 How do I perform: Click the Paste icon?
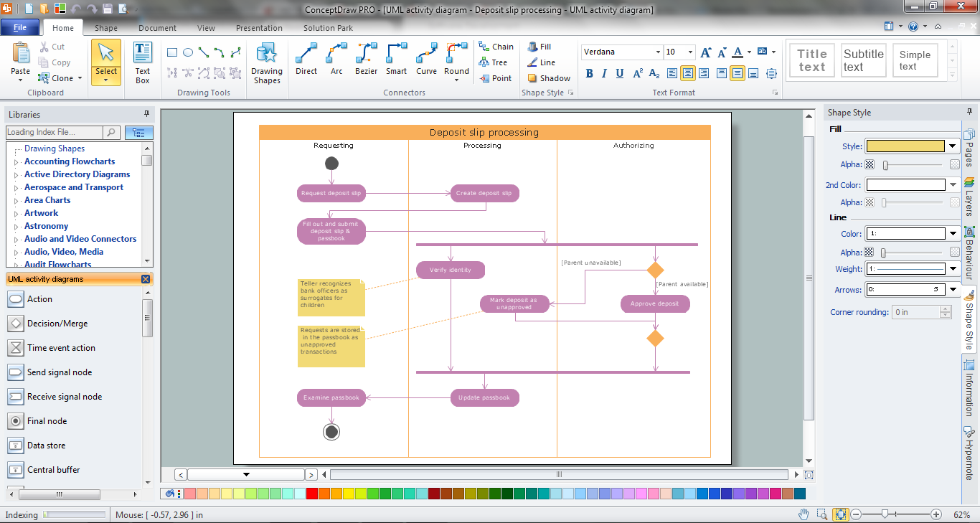(x=21, y=52)
